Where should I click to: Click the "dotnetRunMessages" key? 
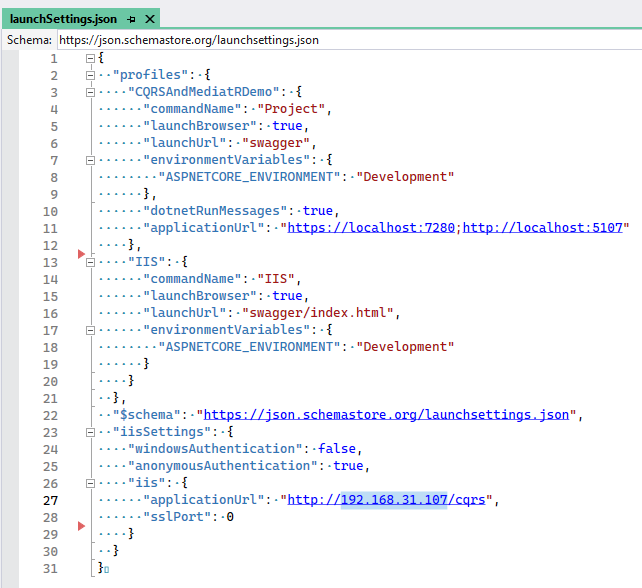215,211
